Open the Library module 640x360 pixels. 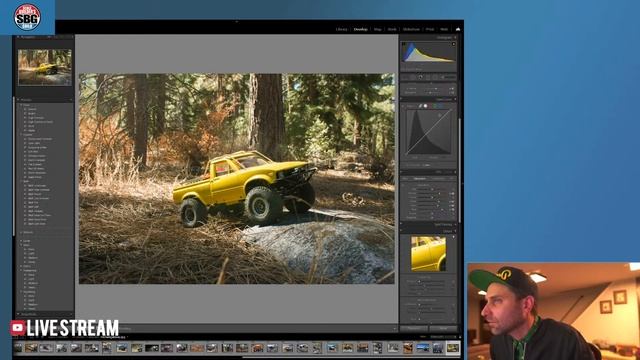tap(342, 29)
